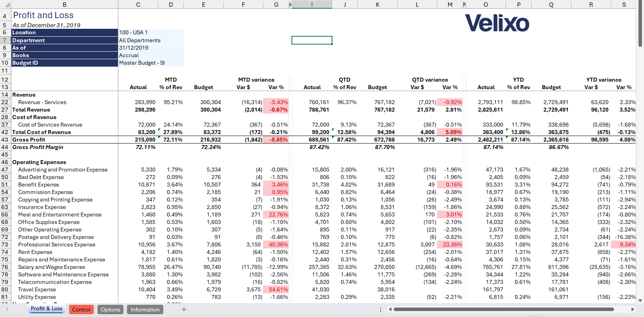Click the sheet tab navigation arrow
This screenshot has height=317, width=644.
(7, 310)
